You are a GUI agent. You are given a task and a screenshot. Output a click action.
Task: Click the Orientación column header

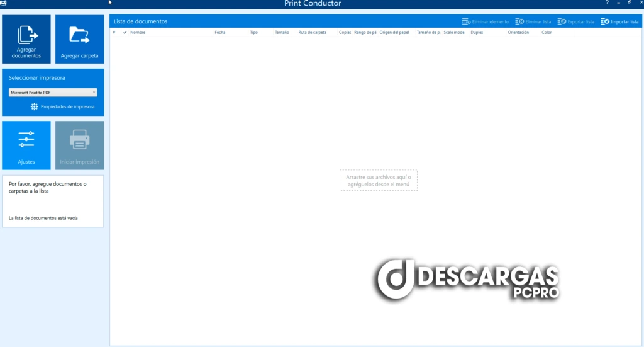[x=518, y=32]
